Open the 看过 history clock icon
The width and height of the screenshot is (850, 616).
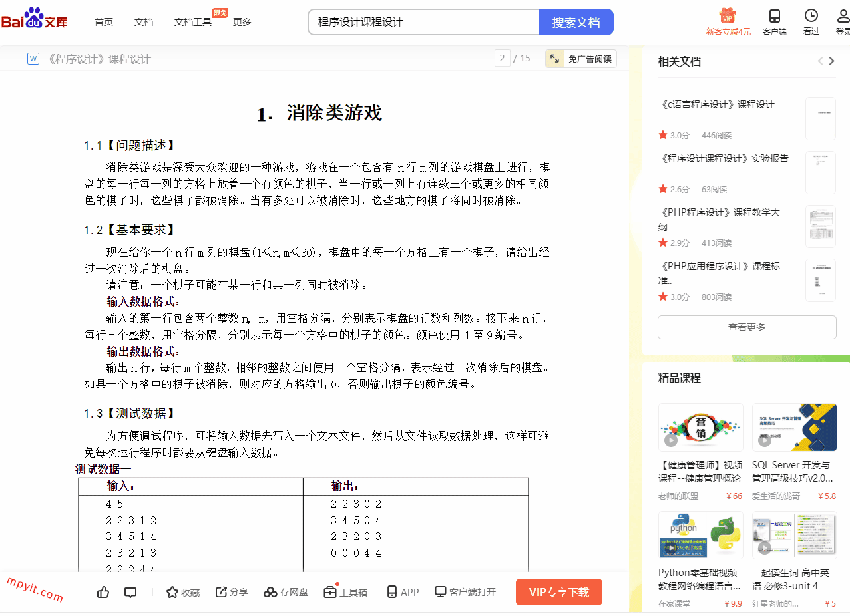(811, 16)
